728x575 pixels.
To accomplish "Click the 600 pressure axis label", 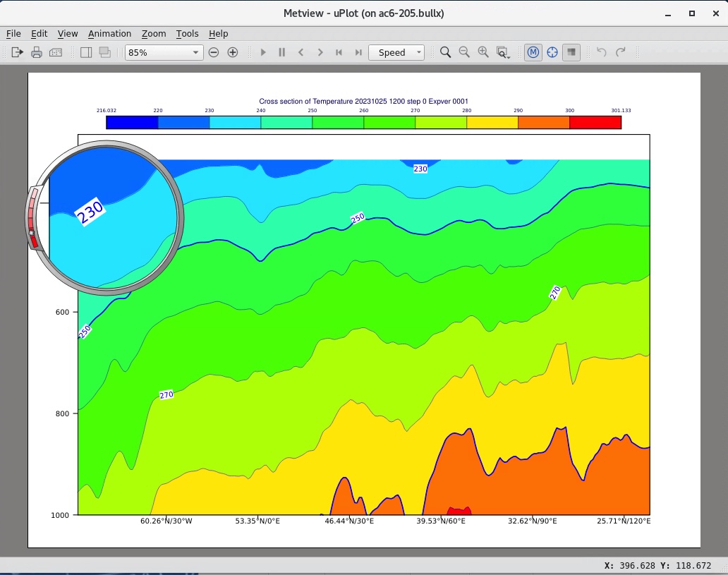I will pos(62,312).
